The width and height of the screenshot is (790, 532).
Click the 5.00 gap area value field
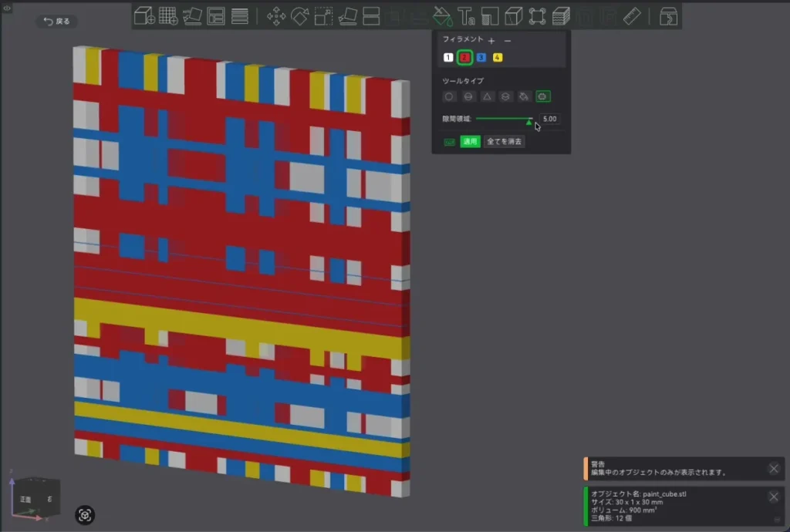tap(549, 120)
